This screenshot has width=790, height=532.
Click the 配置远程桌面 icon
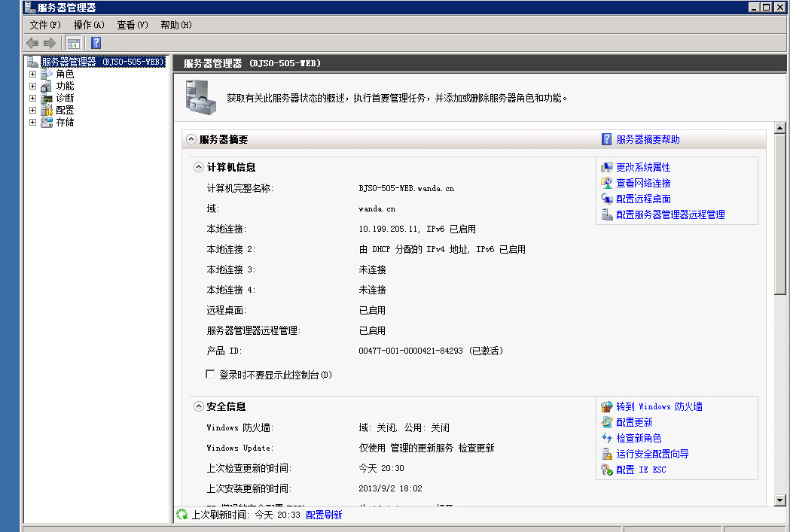pos(606,199)
